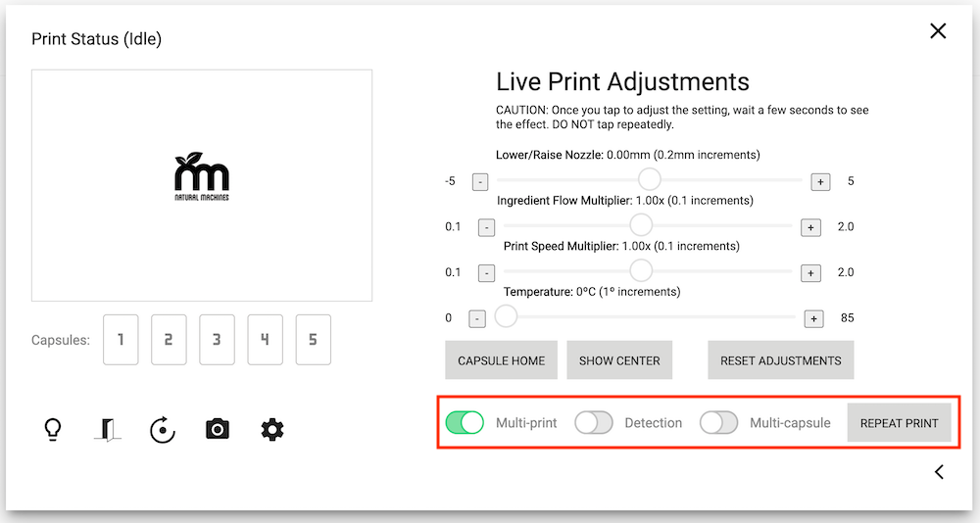Decrease Ingredient Flow Multiplier with minus
The image size is (980, 523).
[486, 227]
